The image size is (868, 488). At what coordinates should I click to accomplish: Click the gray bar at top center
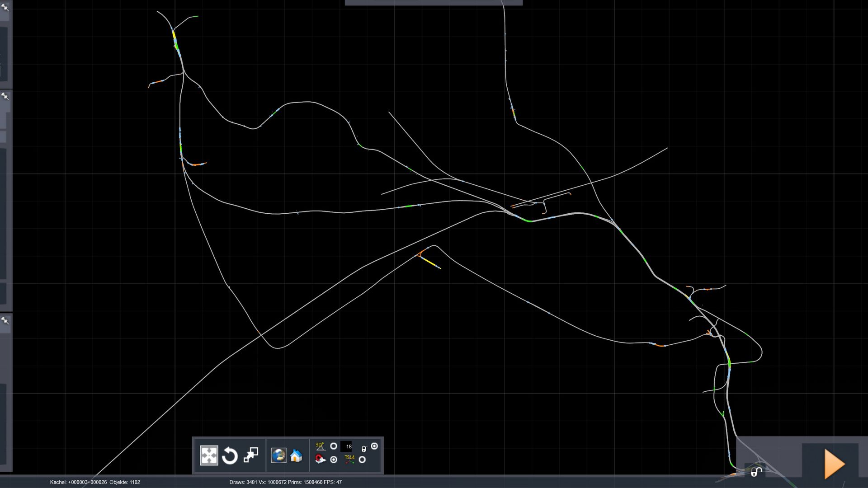click(x=433, y=3)
